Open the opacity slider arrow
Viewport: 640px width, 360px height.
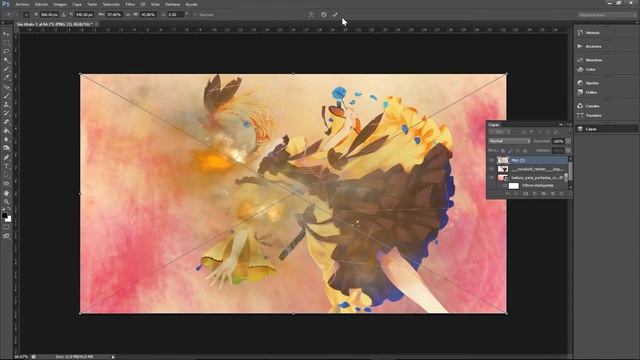pyautogui.click(x=568, y=141)
